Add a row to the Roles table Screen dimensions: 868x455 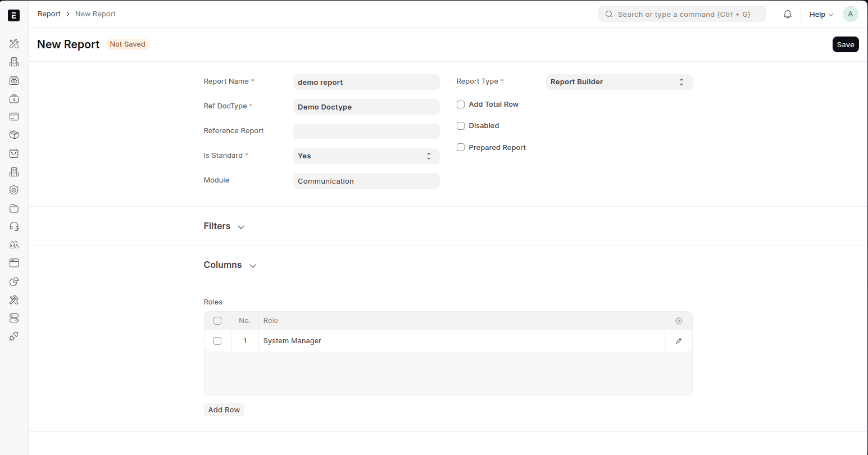(x=224, y=410)
